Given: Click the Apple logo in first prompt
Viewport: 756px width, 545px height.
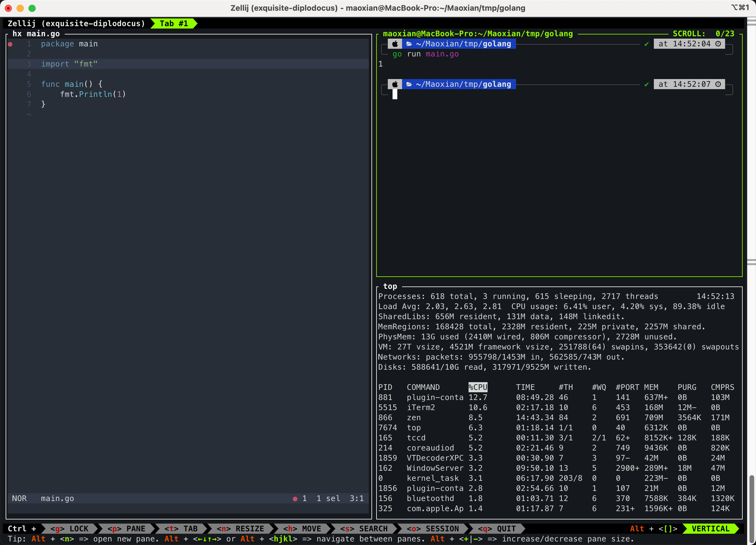Looking at the screenshot, I should point(395,44).
